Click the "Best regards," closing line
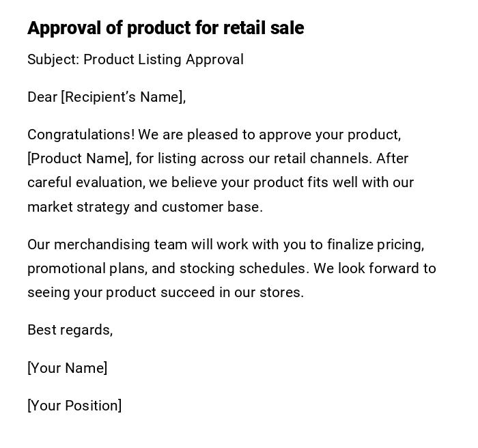Image resolution: width=478 pixels, height=448 pixels. tap(70, 330)
